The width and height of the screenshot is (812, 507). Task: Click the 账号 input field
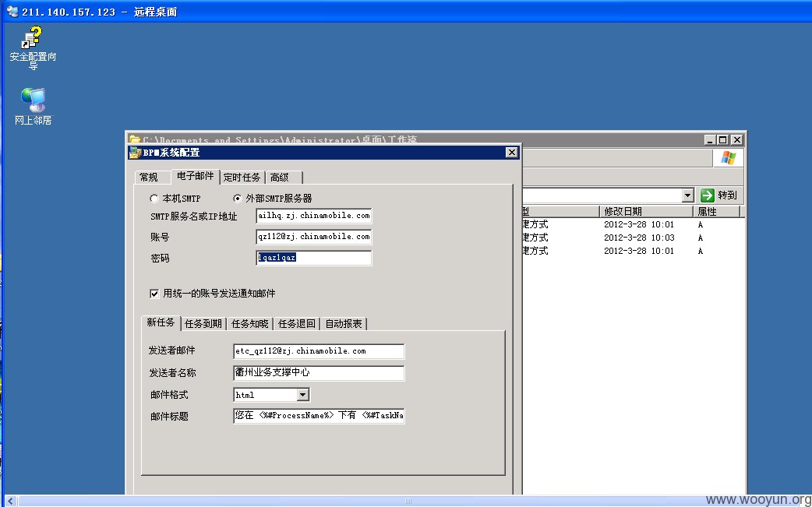pyautogui.click(x=314, y=237)
